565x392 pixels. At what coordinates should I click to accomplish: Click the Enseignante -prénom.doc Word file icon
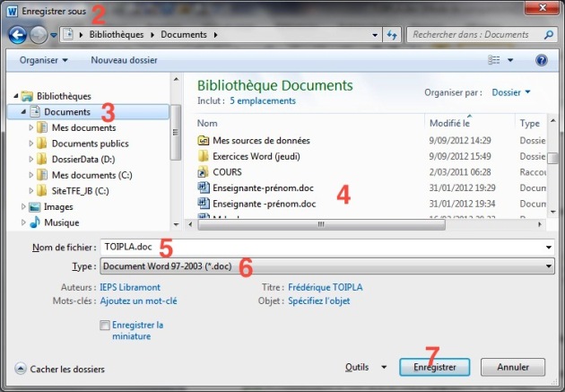point(204,204)
